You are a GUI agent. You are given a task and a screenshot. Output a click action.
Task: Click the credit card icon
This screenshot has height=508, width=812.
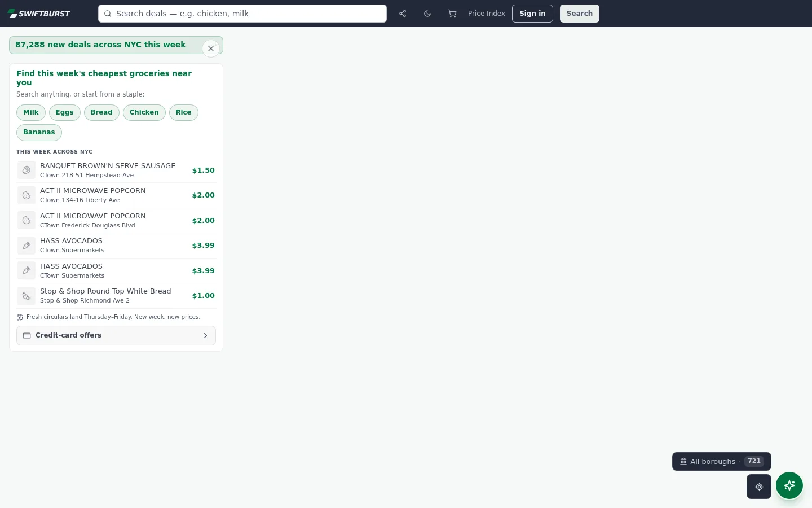point(27,335)
